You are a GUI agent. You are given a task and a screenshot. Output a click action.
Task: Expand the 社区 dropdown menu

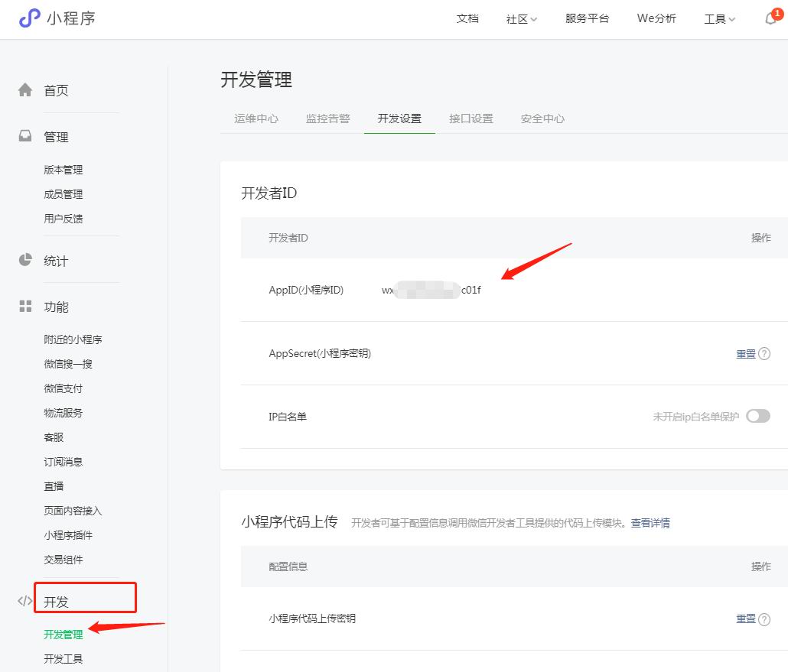point(521,19)
